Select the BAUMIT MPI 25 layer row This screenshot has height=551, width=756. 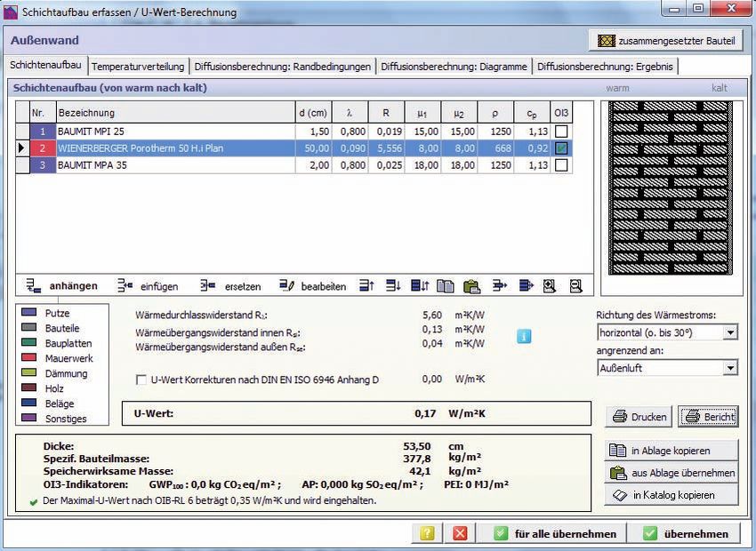tap(294, 132)
